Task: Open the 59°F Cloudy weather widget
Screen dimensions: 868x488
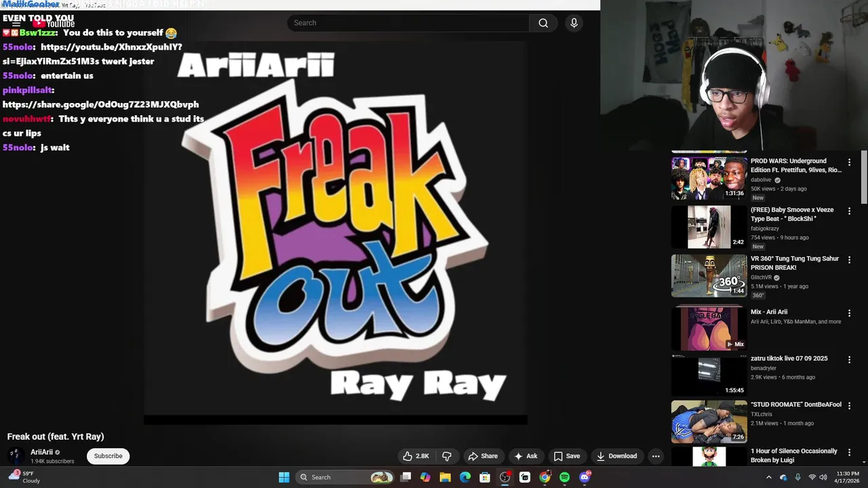Action: (24, 477)
